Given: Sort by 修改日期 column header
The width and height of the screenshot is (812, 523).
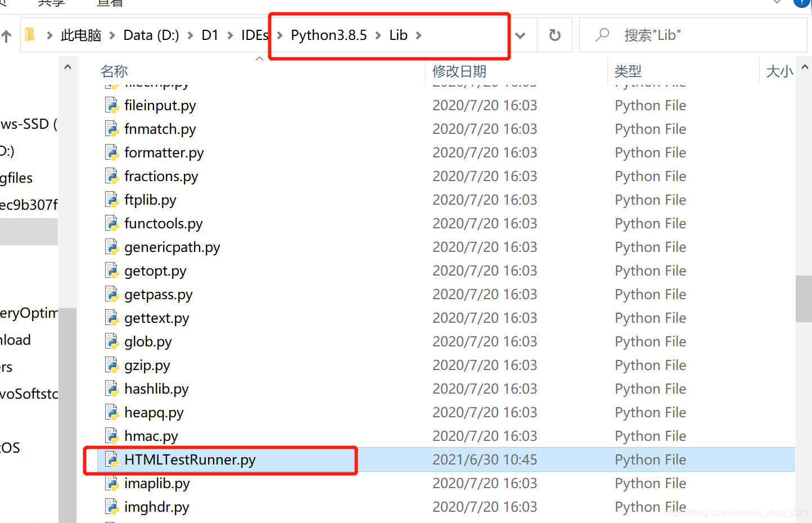Looking at the screenshot, I should [459, 71].
